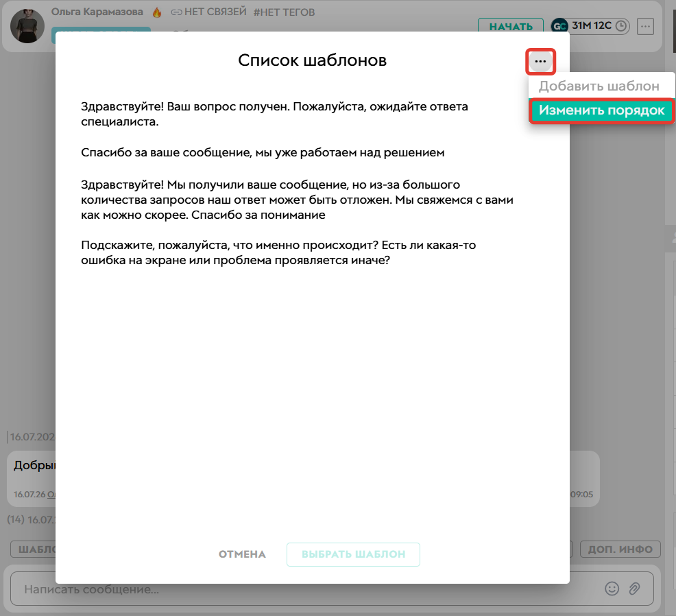676x616 pixels.
Task: Click the 'Доп. инфо' button
Action: point(620,549)
